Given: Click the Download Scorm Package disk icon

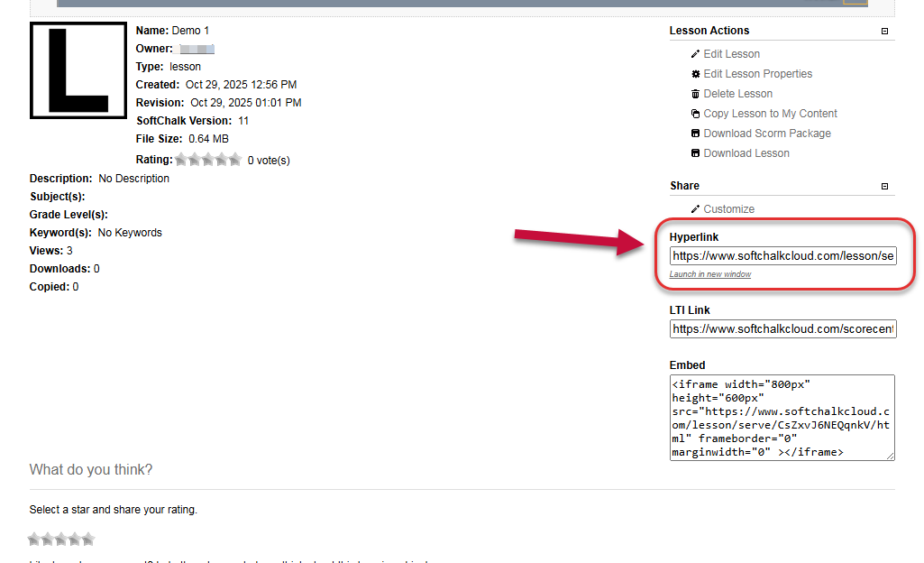Looking at the screenshot, I should [x=694, y=133].
